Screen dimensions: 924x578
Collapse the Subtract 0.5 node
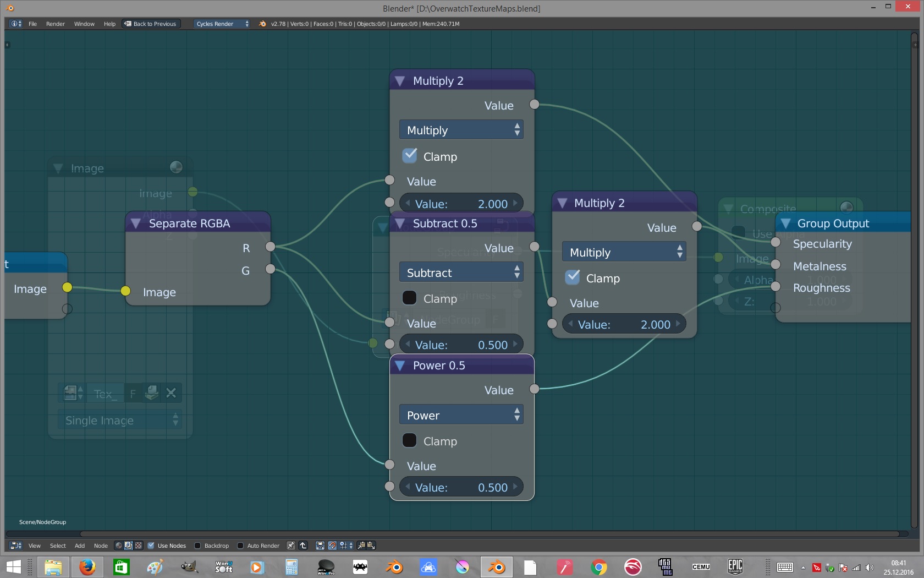400,223
